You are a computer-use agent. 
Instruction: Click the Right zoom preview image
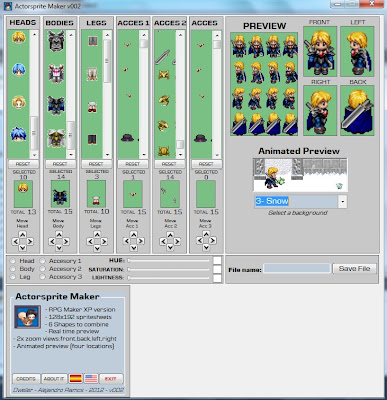[320, 110]
